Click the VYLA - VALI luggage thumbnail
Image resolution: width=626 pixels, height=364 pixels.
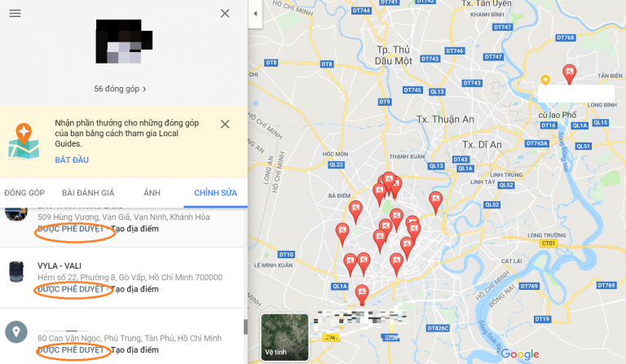(16, 271)
